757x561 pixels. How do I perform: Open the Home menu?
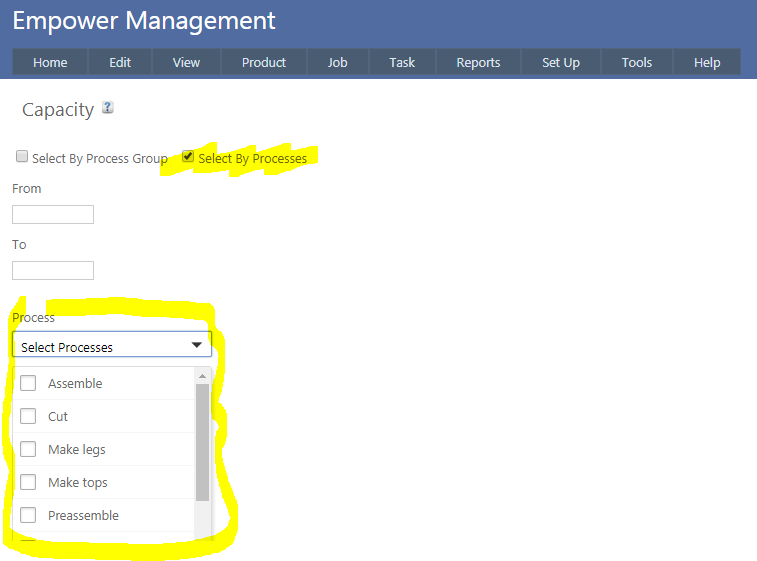click(x=50, y=62)
